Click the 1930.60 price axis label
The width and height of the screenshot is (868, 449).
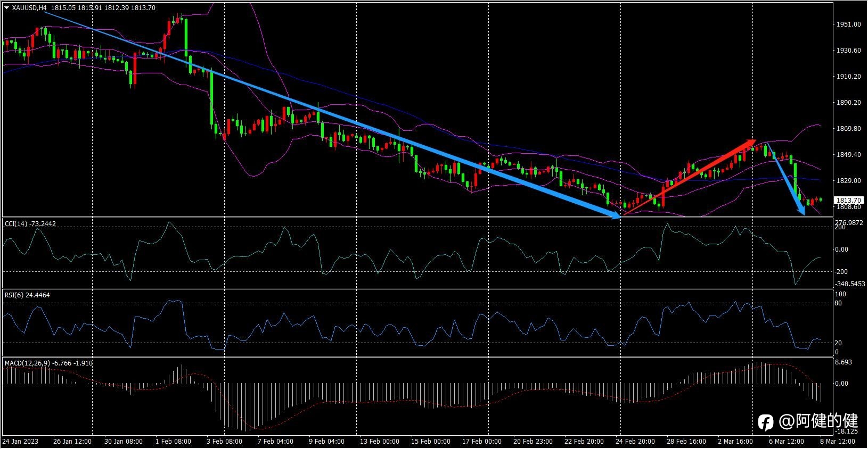click(849, 51)
